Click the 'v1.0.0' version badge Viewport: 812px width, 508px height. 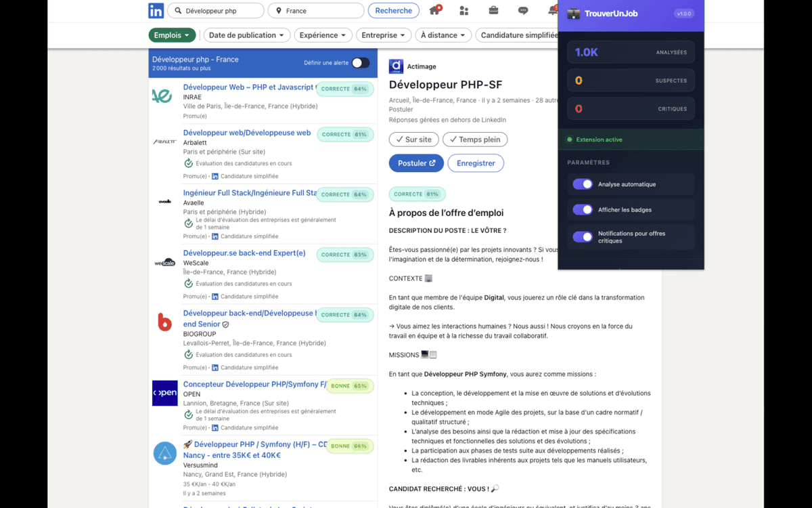coord(685,14)
